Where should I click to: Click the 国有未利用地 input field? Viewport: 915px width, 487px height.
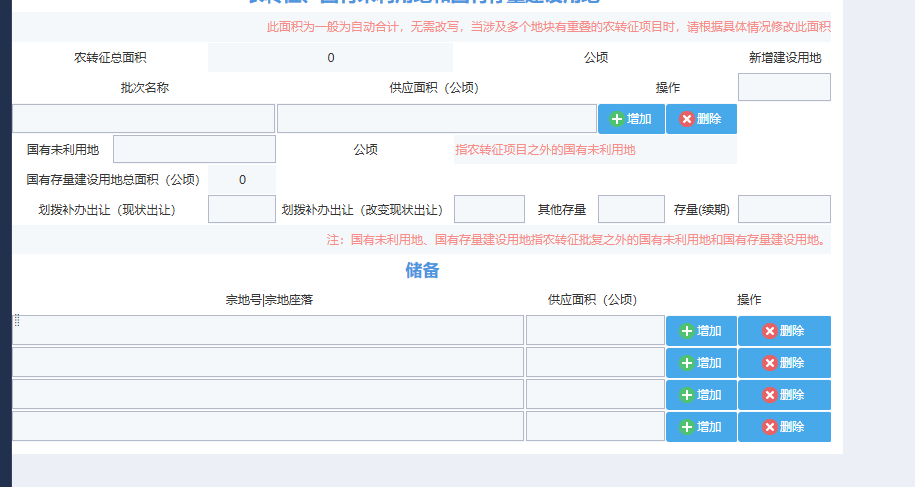194,149
